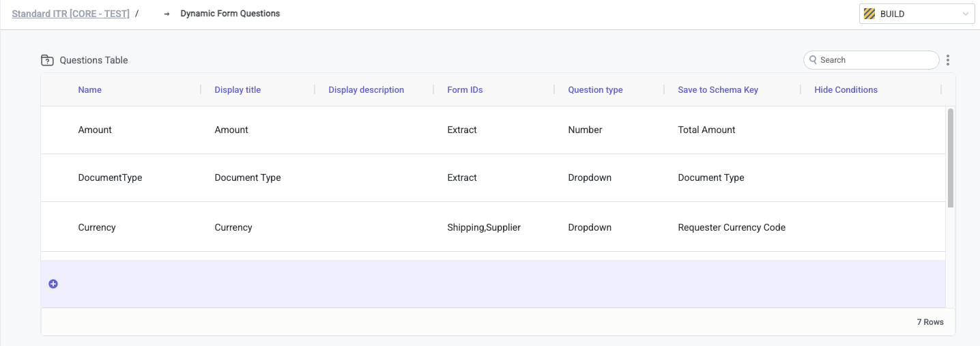The height and width of the screenshot is (346, 980).
Task: Click the Hide Conditions column header
Action: point(846,89)
